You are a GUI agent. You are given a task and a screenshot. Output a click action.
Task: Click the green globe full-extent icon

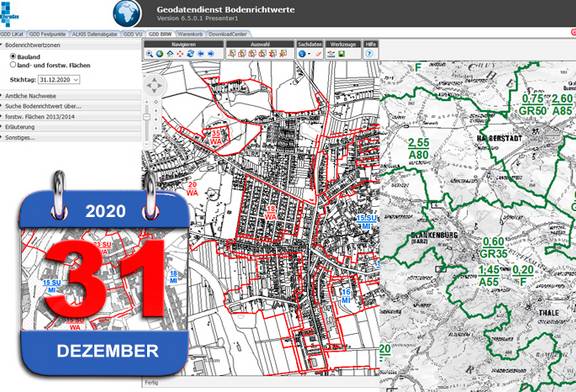click(159, 54)
